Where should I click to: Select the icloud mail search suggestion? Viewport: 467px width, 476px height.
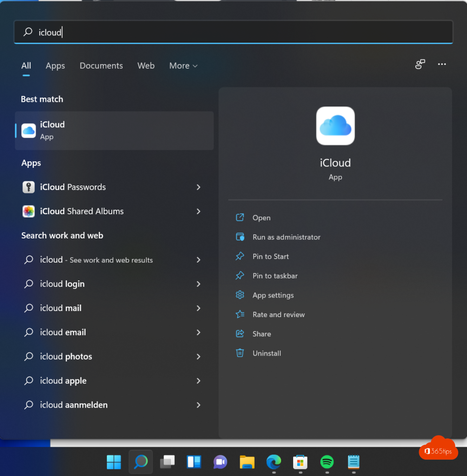tap(61, 308)
